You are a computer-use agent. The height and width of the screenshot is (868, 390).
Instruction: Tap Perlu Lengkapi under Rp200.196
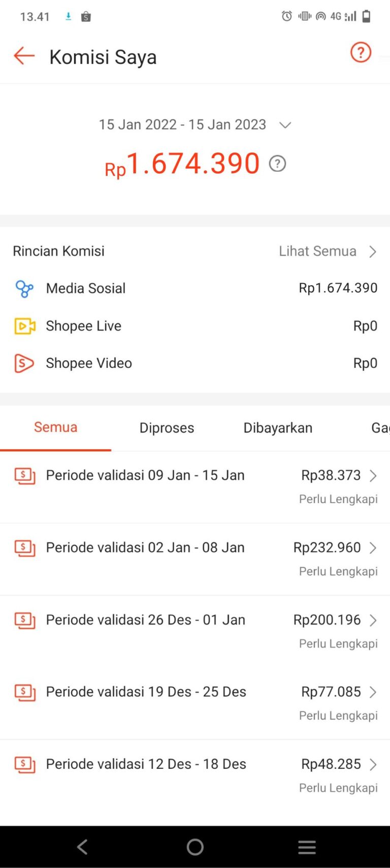(x=338, y=644)
